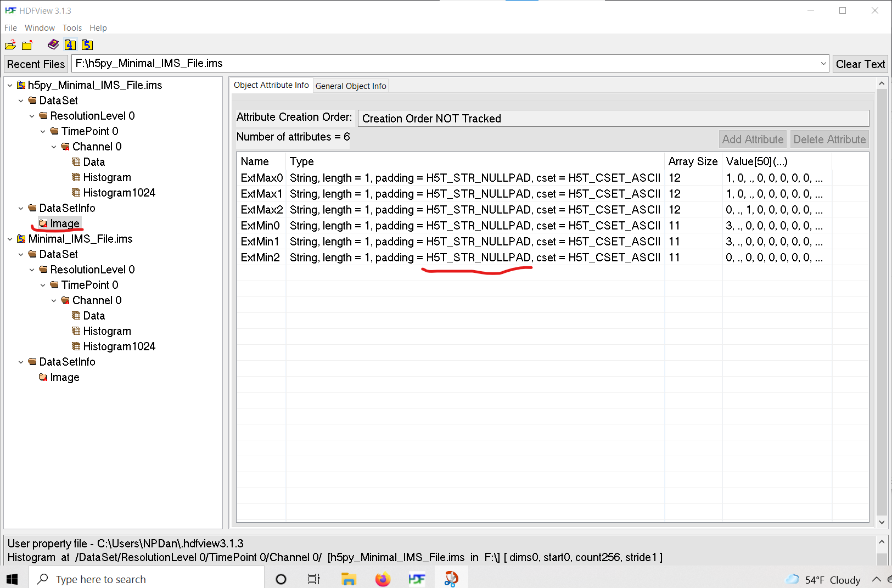Click the Type column header
This screenshot has height=588, width=892.
(x=475, y=161)
